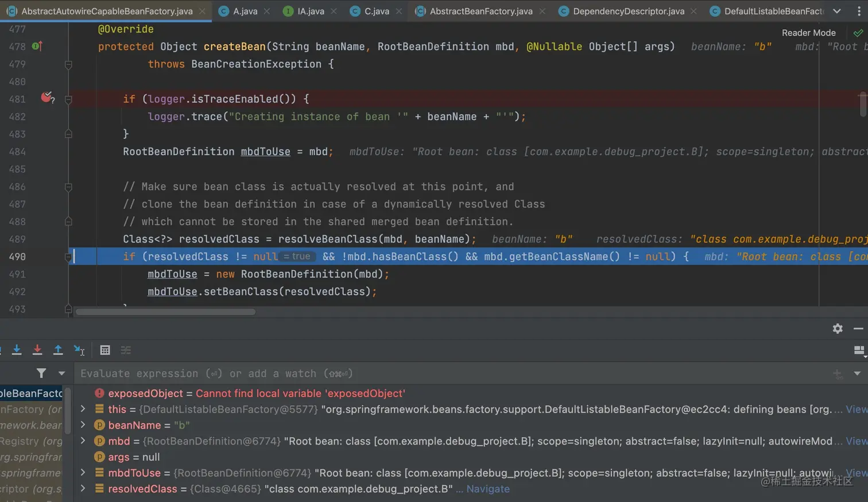The image size is (868, 502).
Task: Click the Navigate link for resolvedClass
Action: [x=488, y=489]
